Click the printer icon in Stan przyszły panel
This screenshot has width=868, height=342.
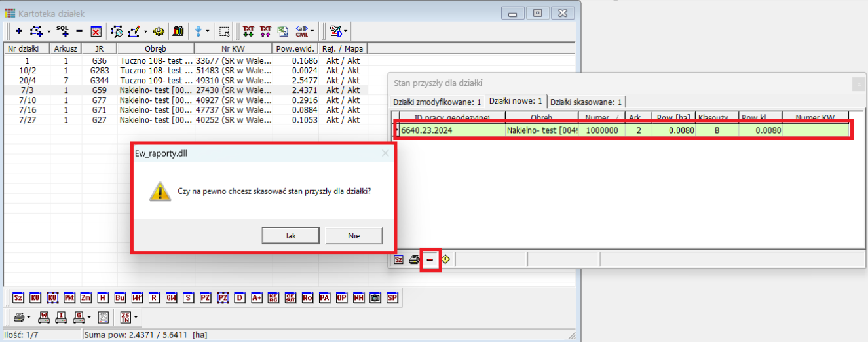click(x=414, y=259)
